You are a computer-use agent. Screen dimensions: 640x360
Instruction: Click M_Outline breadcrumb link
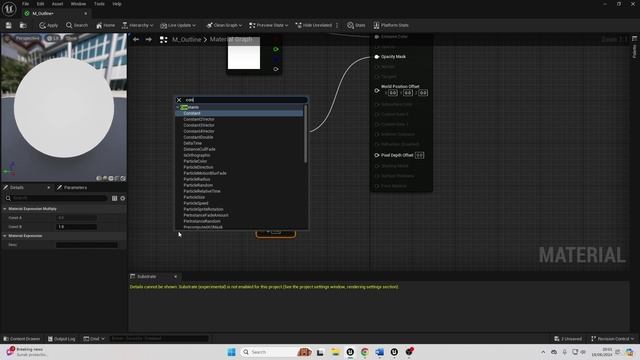pyautogui.click(x=187, y=40)
